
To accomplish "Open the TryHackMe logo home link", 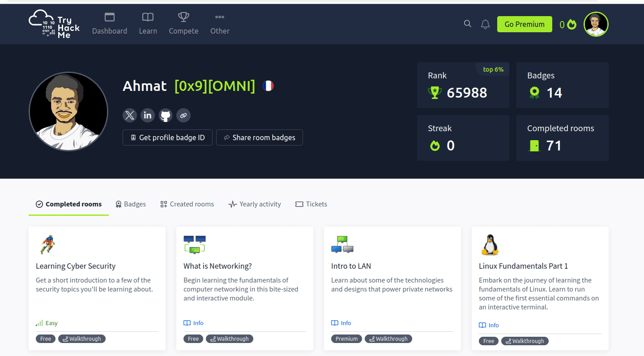I will pos(54,24).
